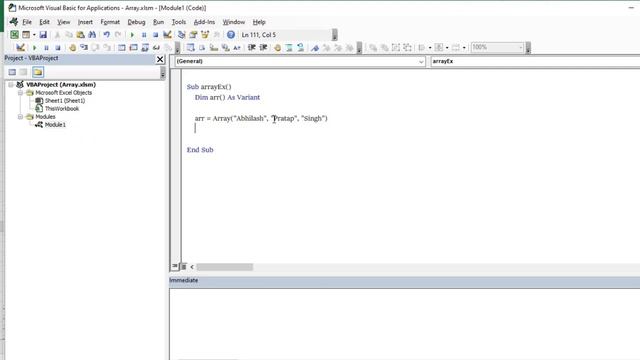The image size is (640, 360).
Task: Click Step Into in Debug toolbar
Action: click(x=84, y=48)
